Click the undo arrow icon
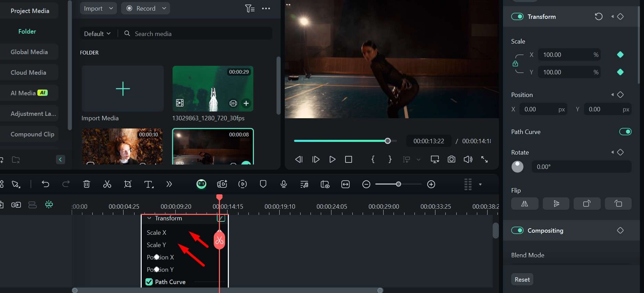644x293 pixels. (x=45, y=184)
